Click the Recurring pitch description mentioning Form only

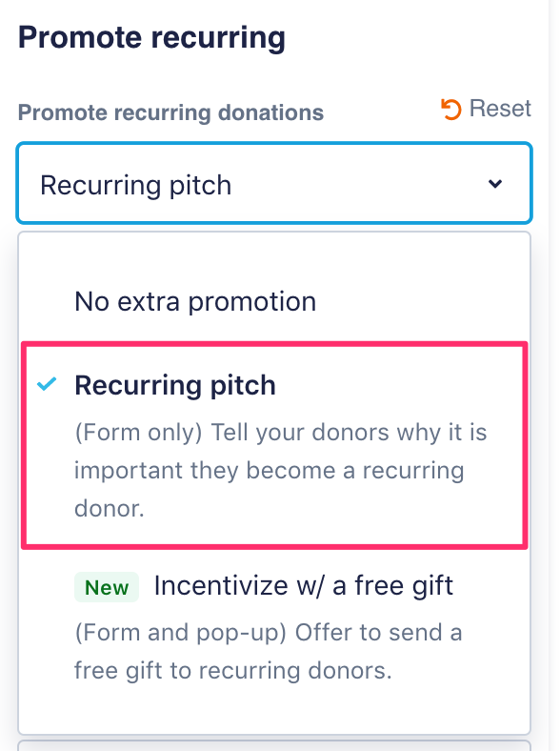[x=281, y=471]
